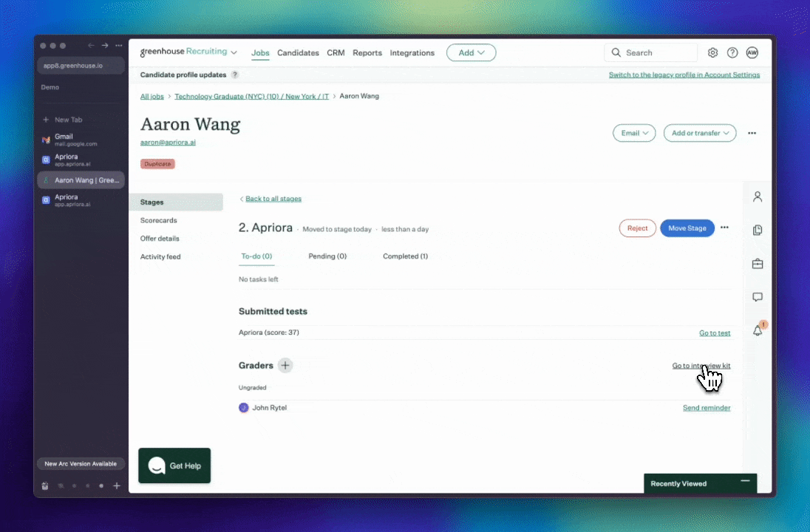Click into the Search input field
Image resolution: width=810 pixels, height=532 pixels.
[x=650, y=52]
